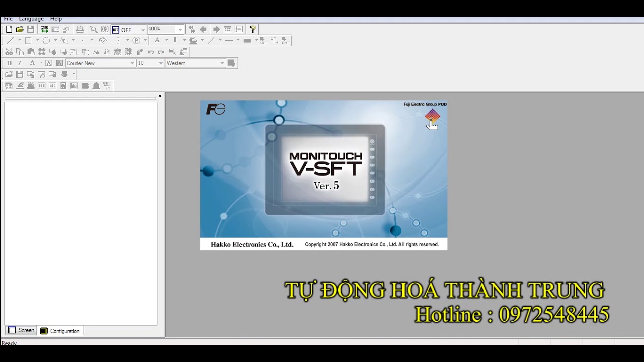Toggle the boxed A text style
The image size is (644, 362).
pyautogui.click(x=49, y=63)
